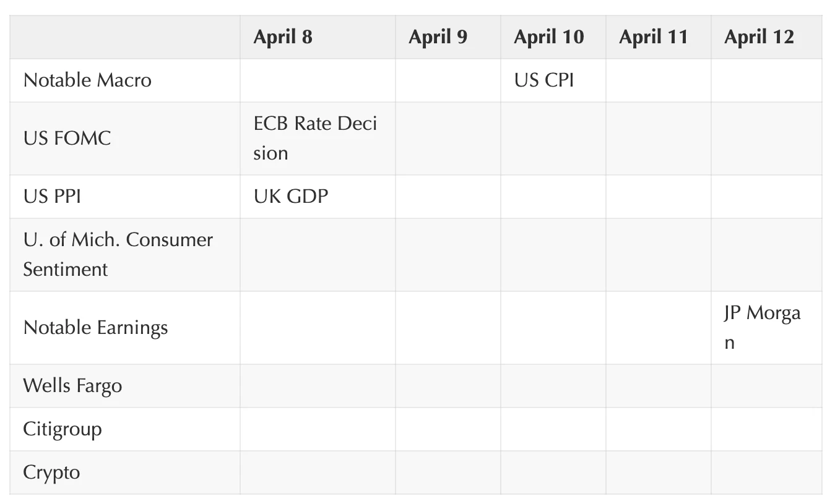Select the ECB Rate Decision cell

pyautogui.click(x=314, y=138)
